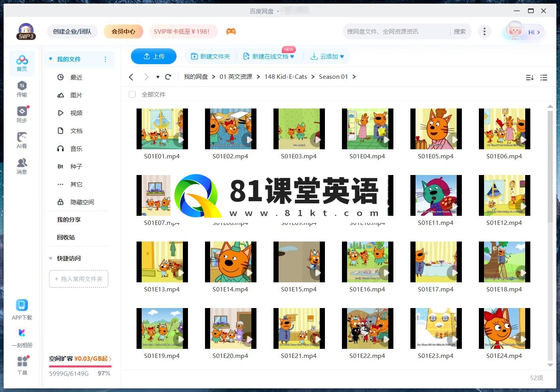Focus the 搜网盘文件 search field

tap(396, 31)
